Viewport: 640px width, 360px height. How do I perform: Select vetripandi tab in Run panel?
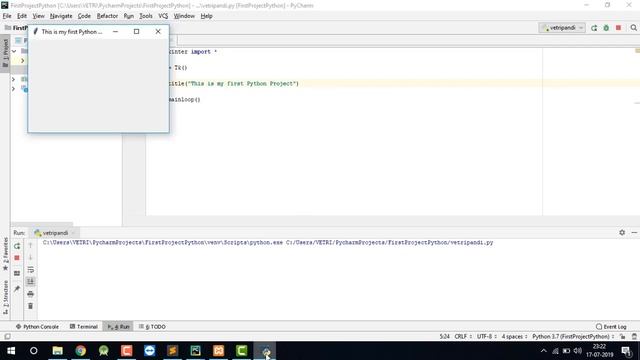(52, 233)
